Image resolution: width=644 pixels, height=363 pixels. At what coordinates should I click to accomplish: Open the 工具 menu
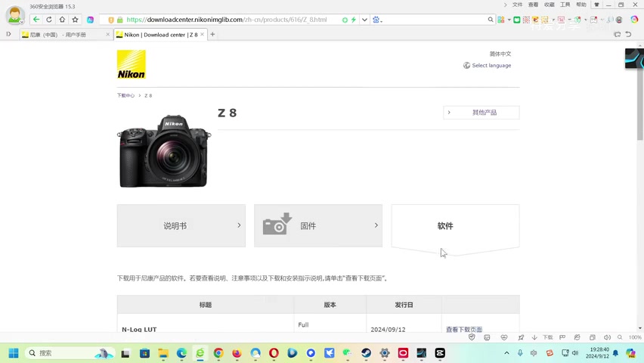[565, 5]
